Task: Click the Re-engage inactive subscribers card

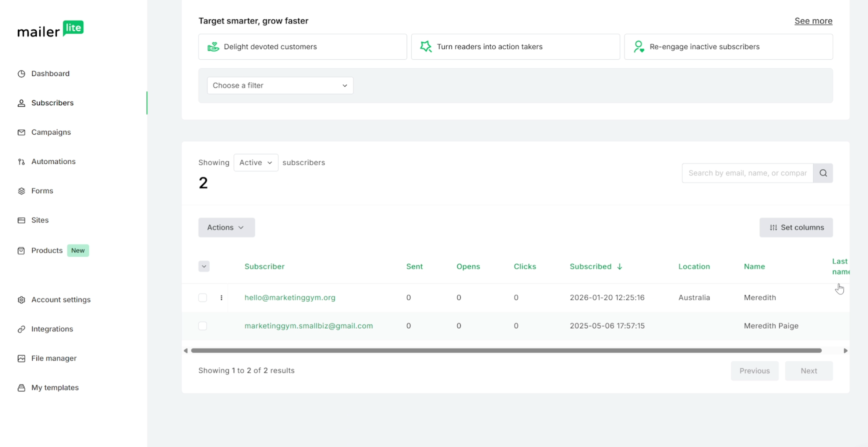Action: point(729,46)
